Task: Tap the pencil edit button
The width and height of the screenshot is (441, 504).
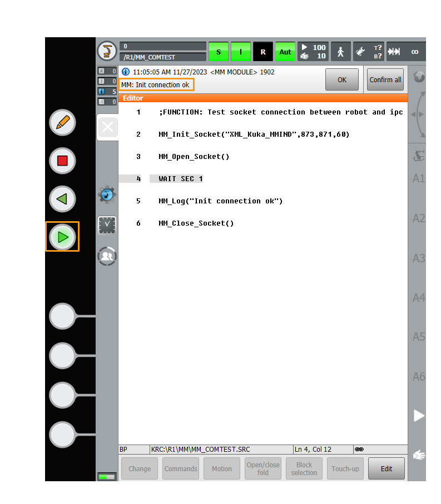Action: click(62, 122)
